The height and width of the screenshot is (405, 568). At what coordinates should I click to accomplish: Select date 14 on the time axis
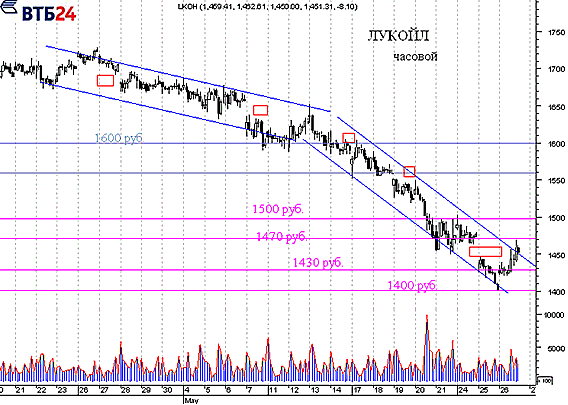point(336,391)
